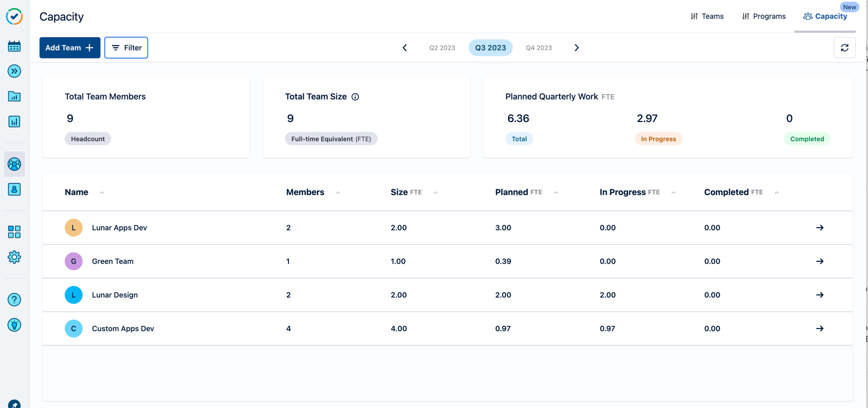868x408 pixels.
Task: Open the Filter button
Action: 126,48
